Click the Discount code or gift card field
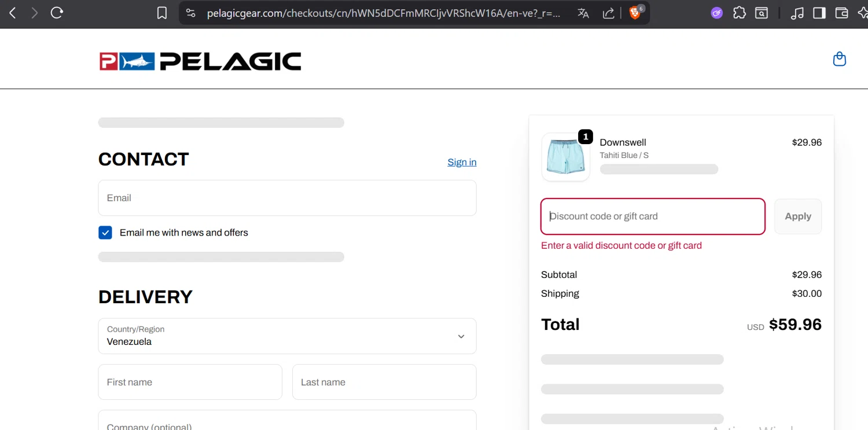 click(x=653, y=216)
